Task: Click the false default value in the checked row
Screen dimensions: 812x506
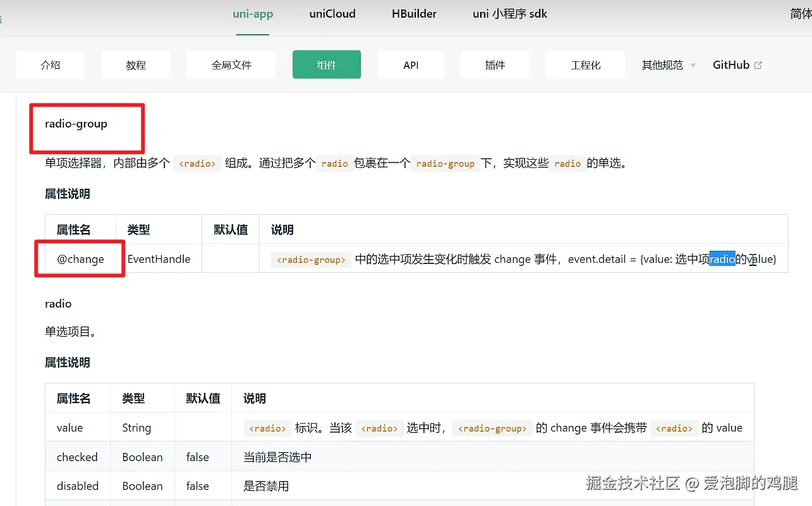Action: pyautogui.click(x=203, y=457)
